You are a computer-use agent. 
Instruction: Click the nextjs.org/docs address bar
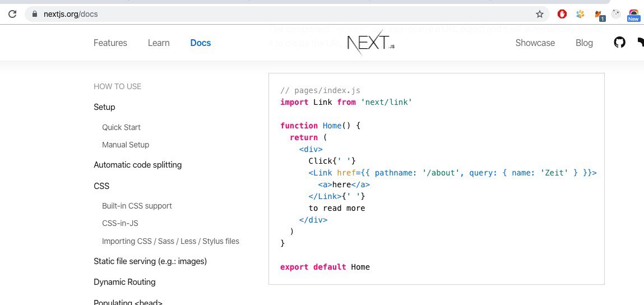point(286,14)
